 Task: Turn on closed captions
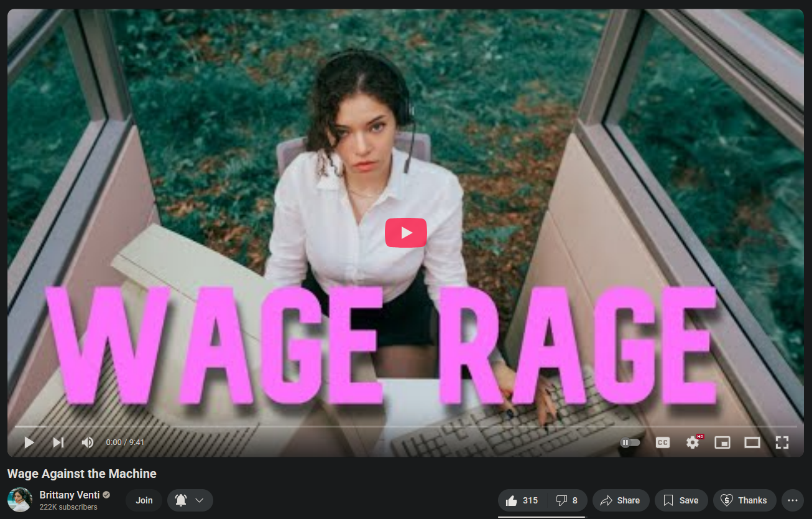point(663,442)
